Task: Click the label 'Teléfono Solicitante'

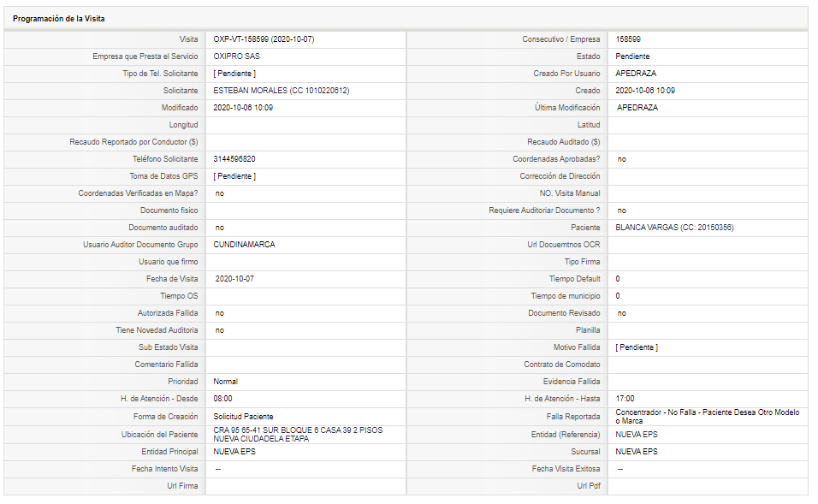Action: (165, 159)
